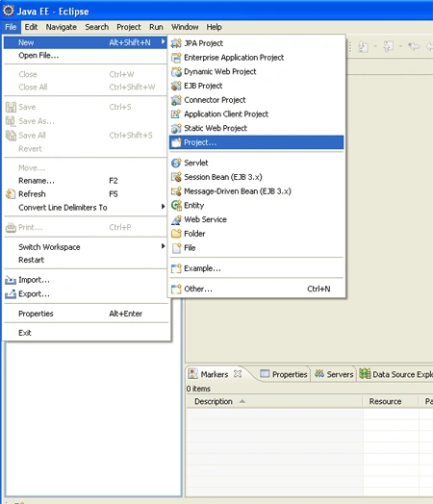Click the Application Client Project icon
433x504 pixels.
tap(176, 113)
